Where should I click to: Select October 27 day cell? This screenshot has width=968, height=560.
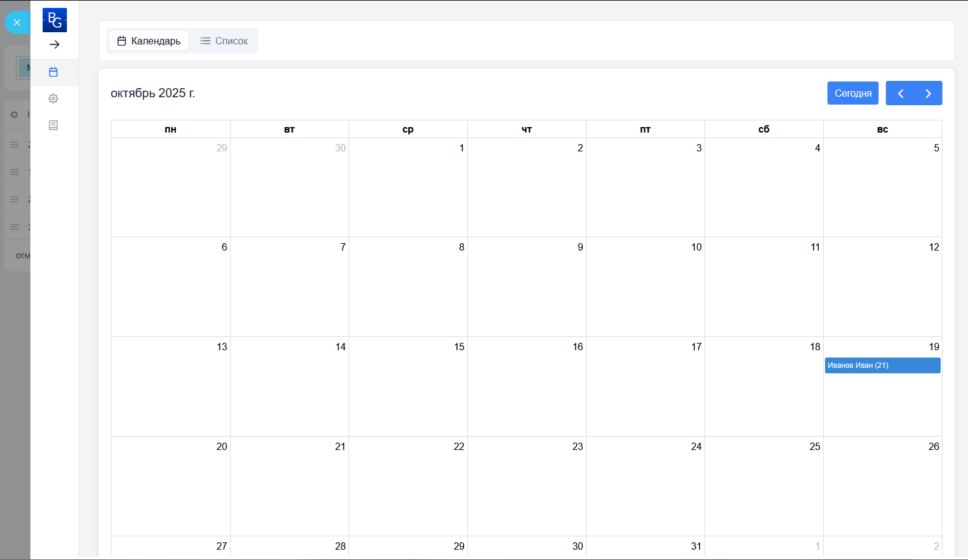170,546
